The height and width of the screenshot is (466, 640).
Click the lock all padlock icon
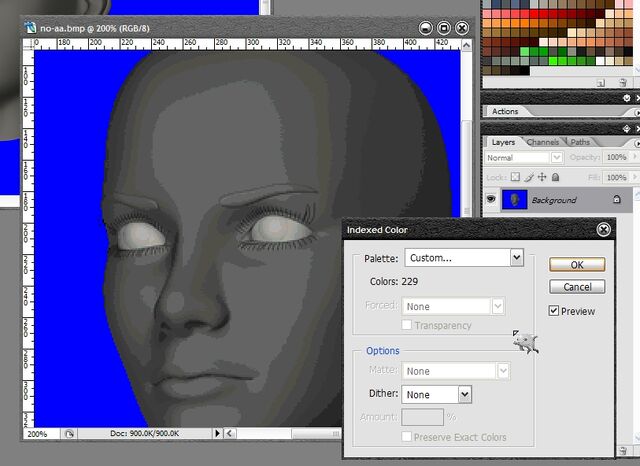(x=555, y=177)
